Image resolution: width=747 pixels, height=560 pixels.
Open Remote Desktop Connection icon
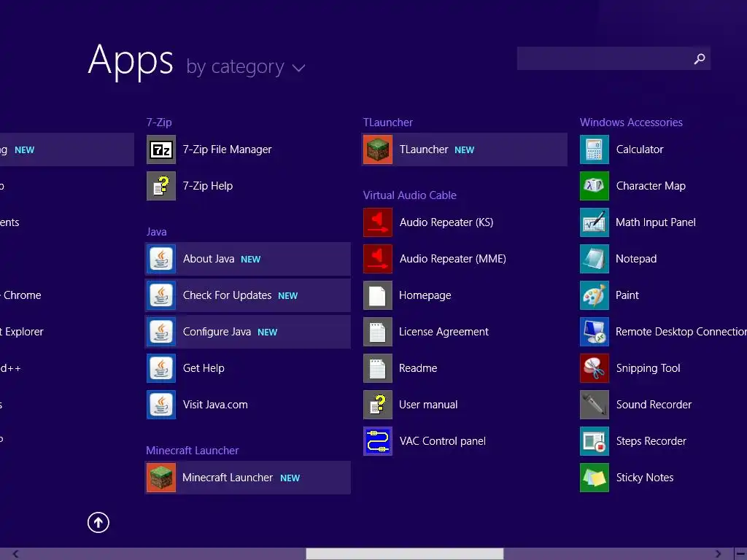coord(595,332)
